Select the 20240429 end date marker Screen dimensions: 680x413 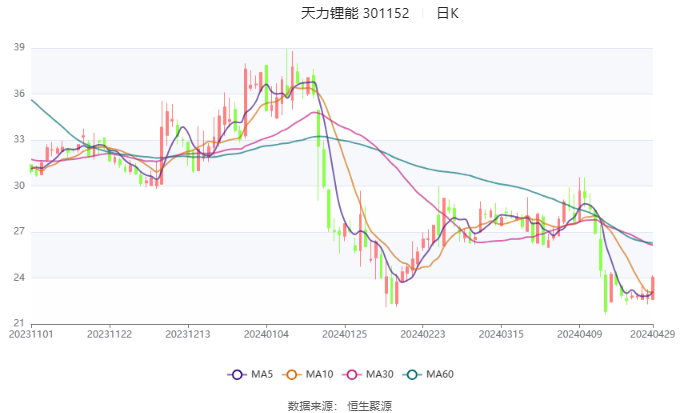[x=653, y=334]
